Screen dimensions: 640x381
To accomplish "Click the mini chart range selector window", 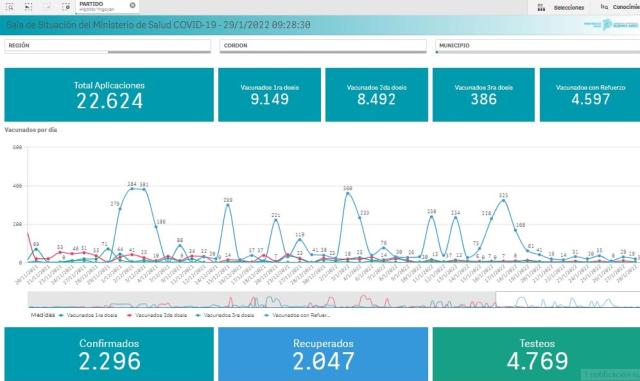I will tap(567, 300).
